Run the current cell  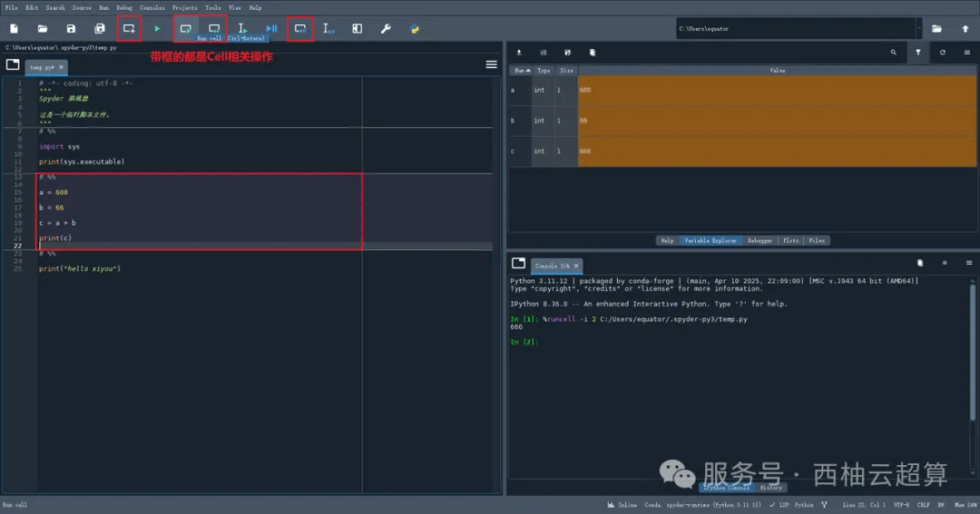coord(186,29)
